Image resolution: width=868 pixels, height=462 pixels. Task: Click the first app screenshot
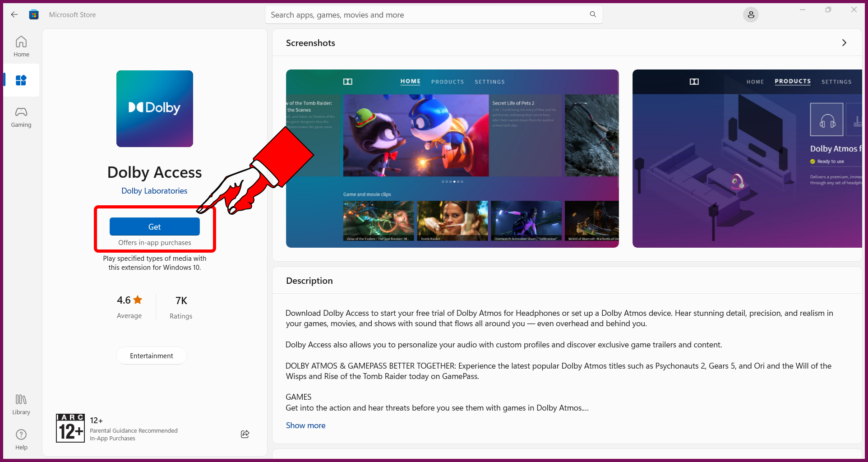pos(452,158)
